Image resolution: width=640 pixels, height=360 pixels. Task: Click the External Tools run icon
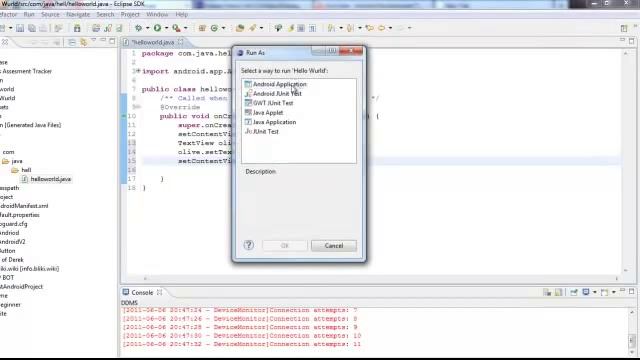pos(176,28)
